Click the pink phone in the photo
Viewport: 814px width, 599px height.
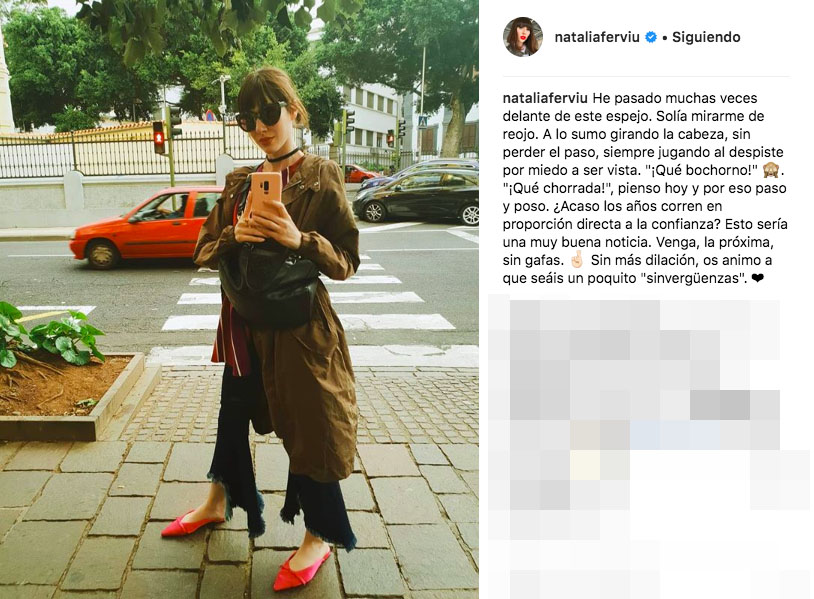click(x=265, y=193)
